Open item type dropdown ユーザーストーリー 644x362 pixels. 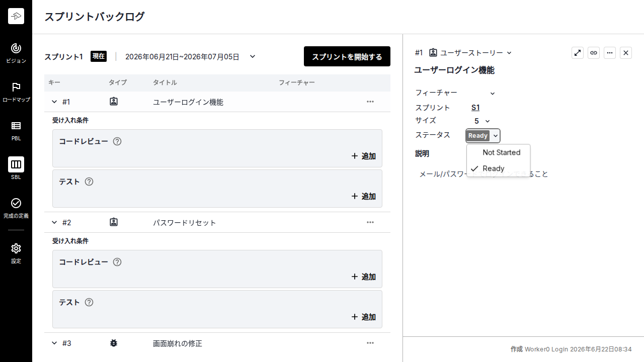tap(476, 53)
